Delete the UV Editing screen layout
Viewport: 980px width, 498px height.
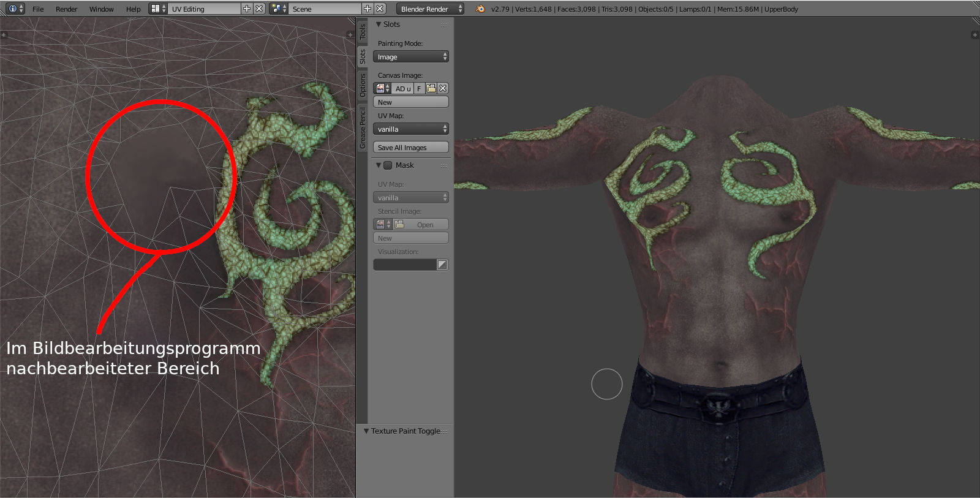click(x=259, y=9)
